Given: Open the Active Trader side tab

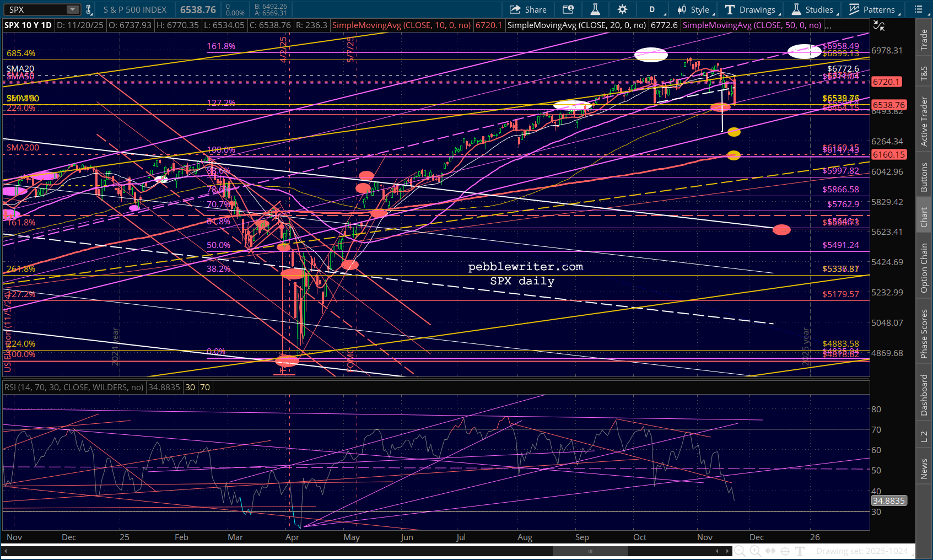Looking at the screenshot, I should click(924, 121).
